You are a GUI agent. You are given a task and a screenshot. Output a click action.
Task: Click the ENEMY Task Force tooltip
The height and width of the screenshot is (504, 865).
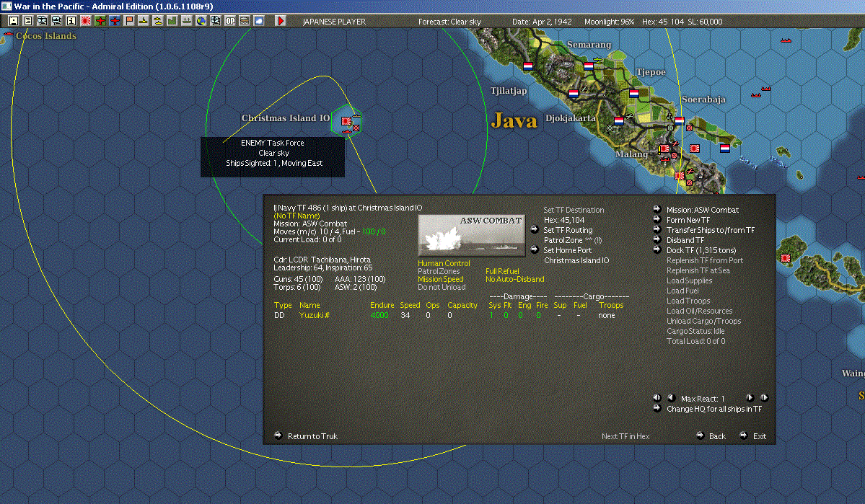(273, 157)
